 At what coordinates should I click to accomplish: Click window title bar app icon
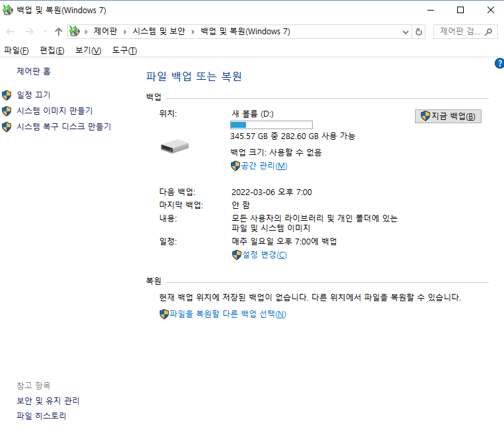click(x=8, y=10)
